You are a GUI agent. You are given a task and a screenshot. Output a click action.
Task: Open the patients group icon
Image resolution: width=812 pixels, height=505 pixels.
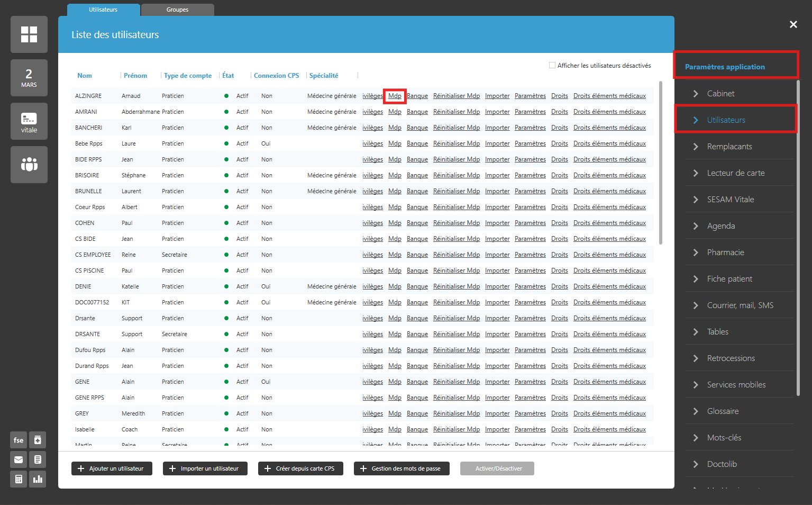(x=29, y=165)
